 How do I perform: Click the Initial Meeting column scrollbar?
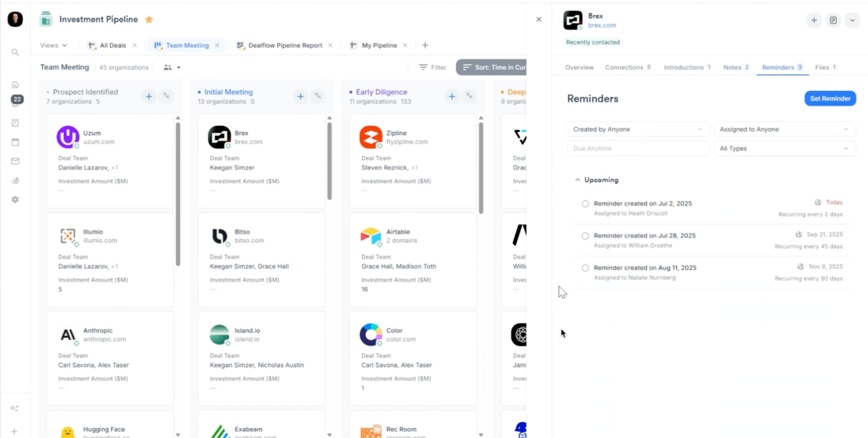tap(329, 161)
